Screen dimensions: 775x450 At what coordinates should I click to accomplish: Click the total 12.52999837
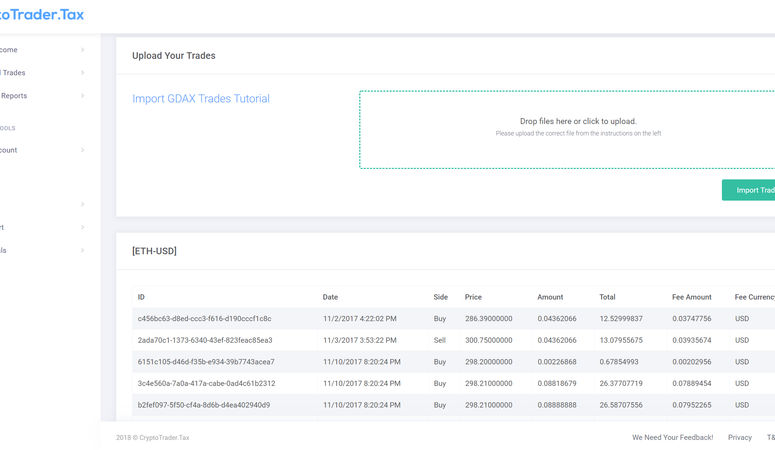[621, 318]
